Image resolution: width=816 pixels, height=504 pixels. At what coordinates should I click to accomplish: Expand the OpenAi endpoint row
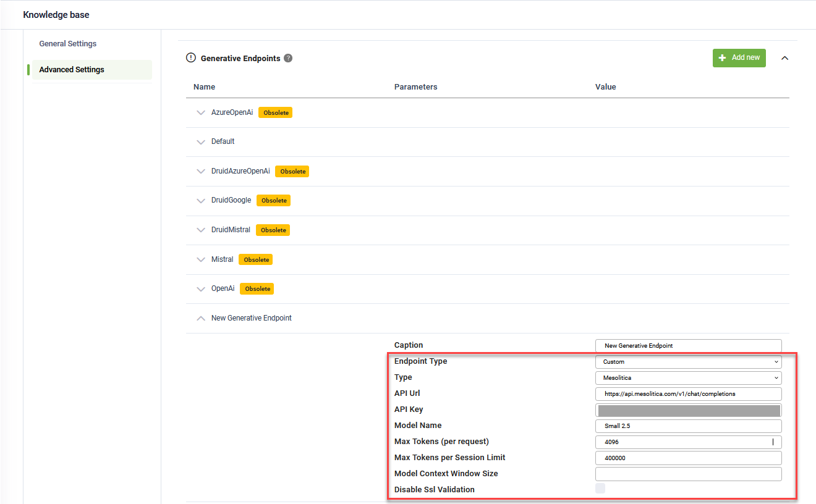(x=200, y=289)
